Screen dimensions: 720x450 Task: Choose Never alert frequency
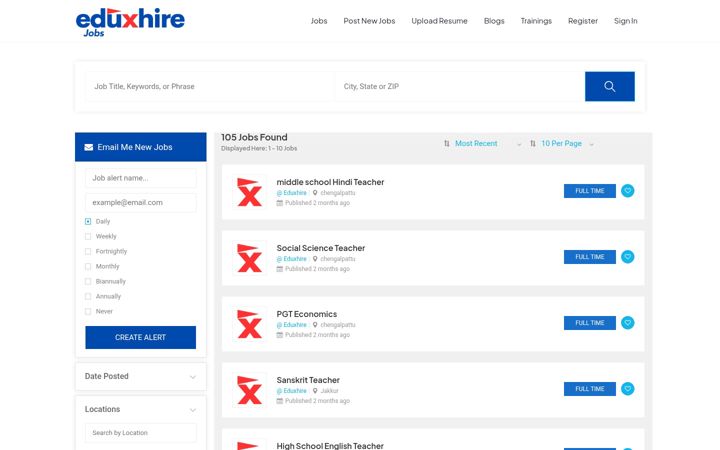pos(88,311)
